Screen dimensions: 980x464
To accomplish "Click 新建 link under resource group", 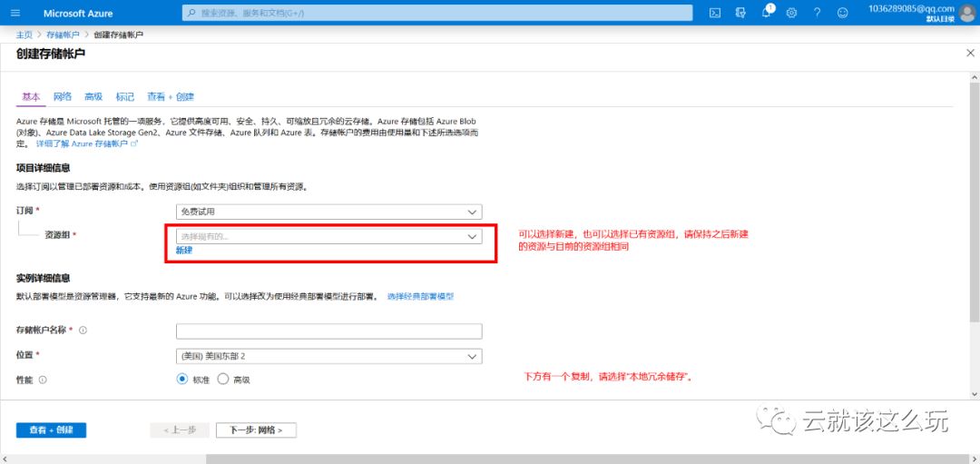I will tap(184, 250).
